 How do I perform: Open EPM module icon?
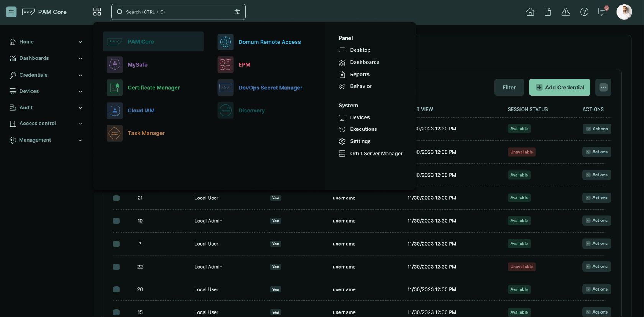[225, 64]
